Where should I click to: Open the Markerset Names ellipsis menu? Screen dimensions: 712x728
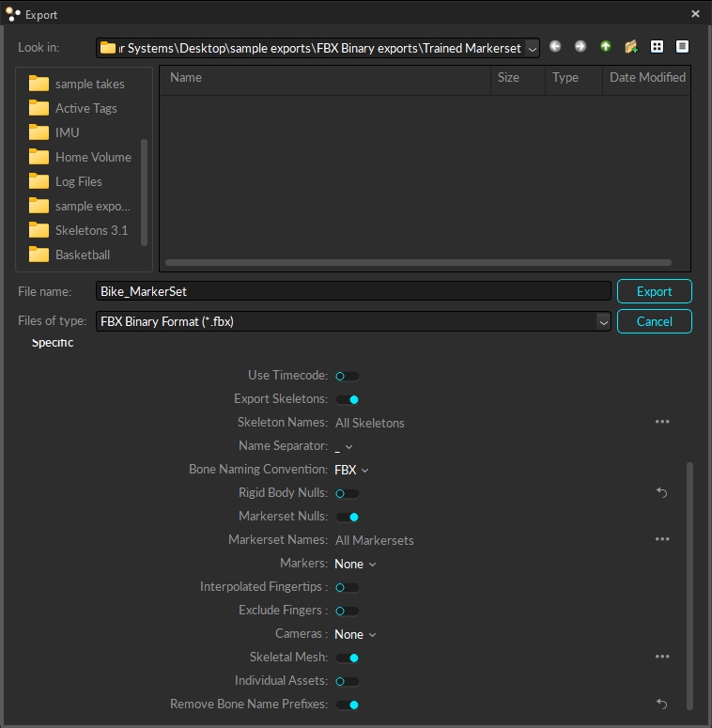pos(662,539)
